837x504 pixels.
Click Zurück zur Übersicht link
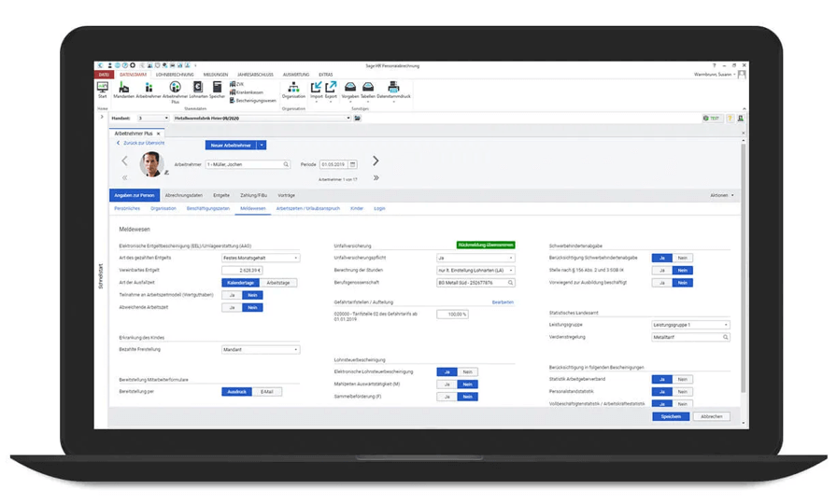141,143
